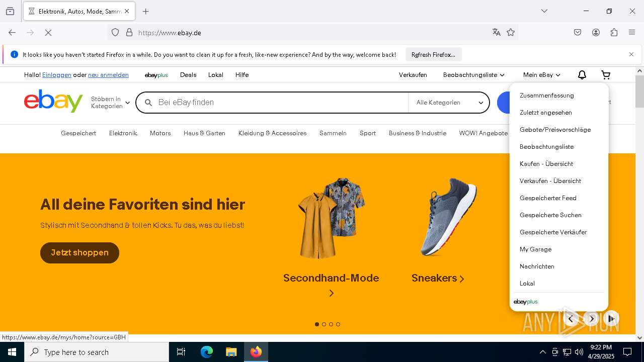Image resolution: width=644 pixels, height=362 pixels.
Task: Stop loading the page
Action: click(x=48, y=33)
